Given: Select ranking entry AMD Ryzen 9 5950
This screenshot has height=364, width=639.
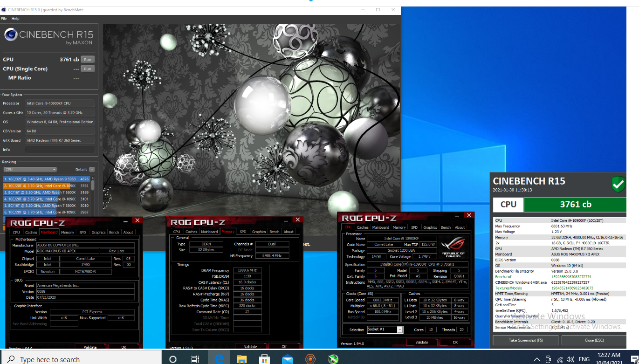Looking at the screenshot, I should coord(47,179).
